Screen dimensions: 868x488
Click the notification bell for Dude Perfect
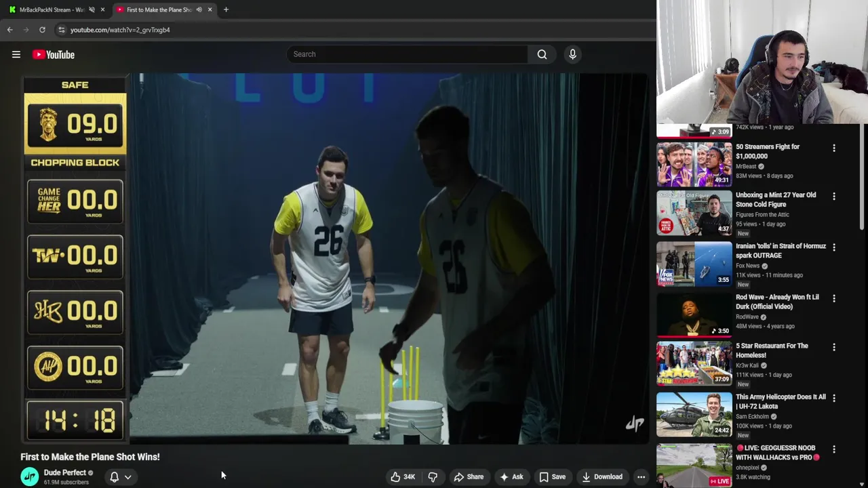[115, 476]
